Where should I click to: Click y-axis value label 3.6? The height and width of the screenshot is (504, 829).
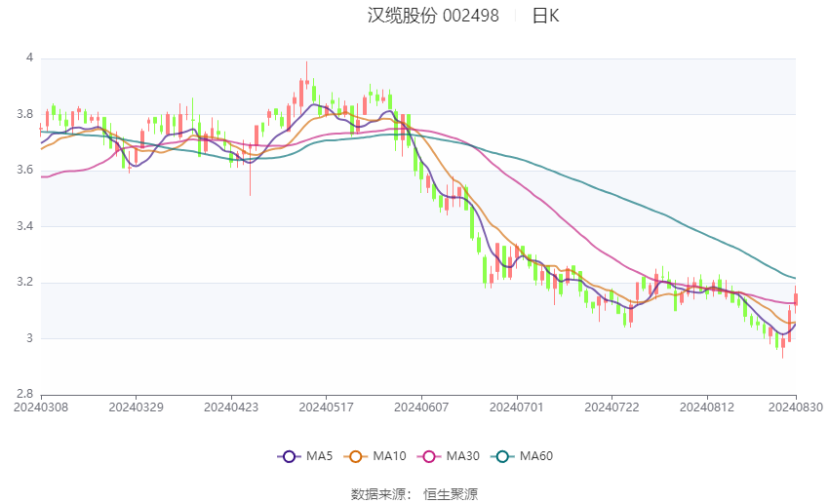tap(24, 171)
